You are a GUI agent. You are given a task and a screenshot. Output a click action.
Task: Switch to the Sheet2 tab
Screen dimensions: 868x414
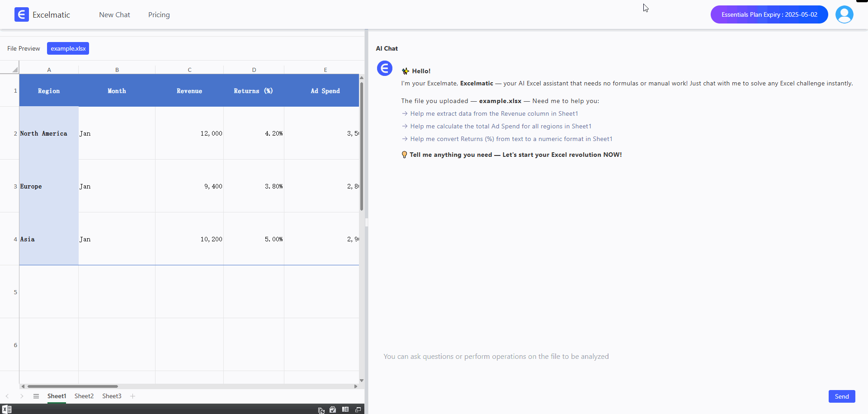84,396
